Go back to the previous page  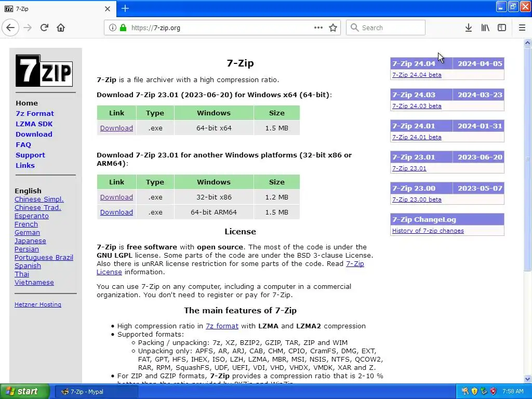[10, 28]
